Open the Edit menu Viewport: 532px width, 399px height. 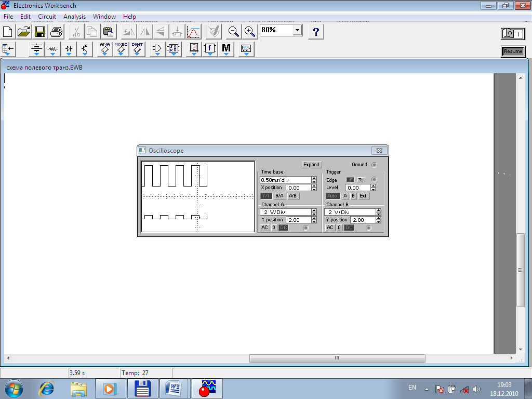click(x=25, y=16)
